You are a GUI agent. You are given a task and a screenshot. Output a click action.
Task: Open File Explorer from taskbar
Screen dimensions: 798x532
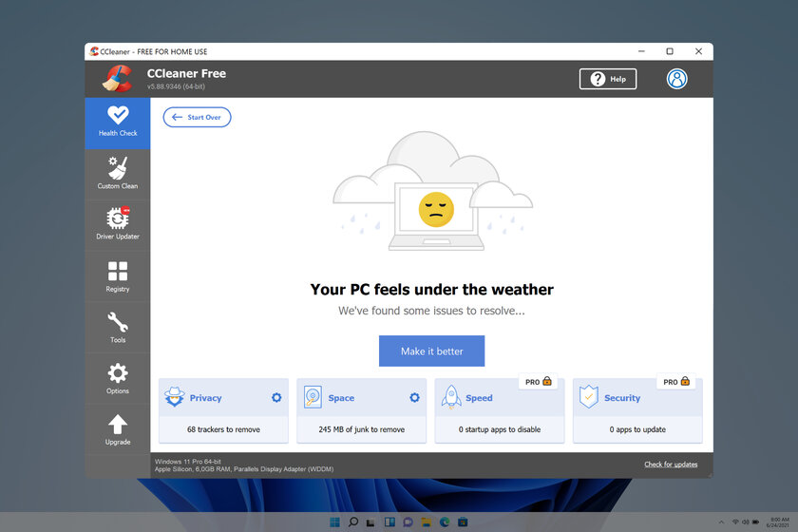[x=426, y=522]
